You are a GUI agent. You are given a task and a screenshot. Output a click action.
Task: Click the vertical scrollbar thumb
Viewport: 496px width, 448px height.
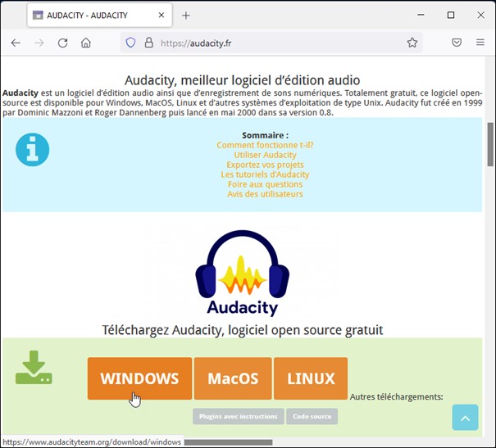[490, 144]
